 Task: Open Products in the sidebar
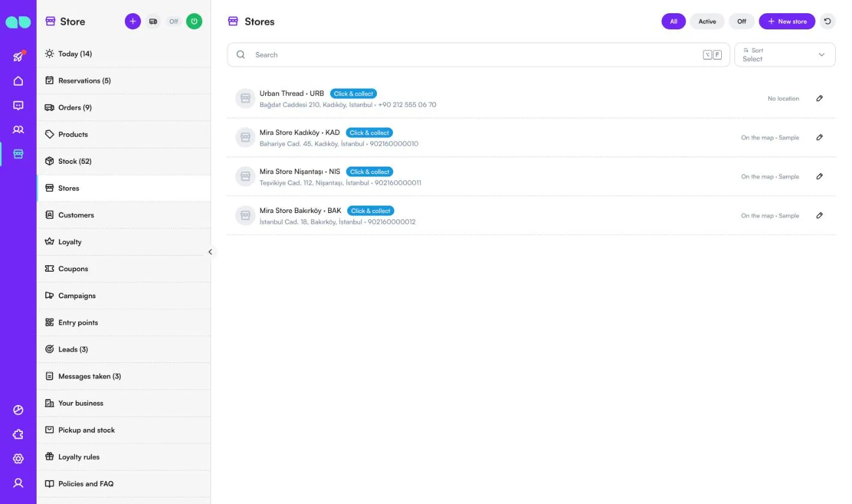[x=124, y=134]
